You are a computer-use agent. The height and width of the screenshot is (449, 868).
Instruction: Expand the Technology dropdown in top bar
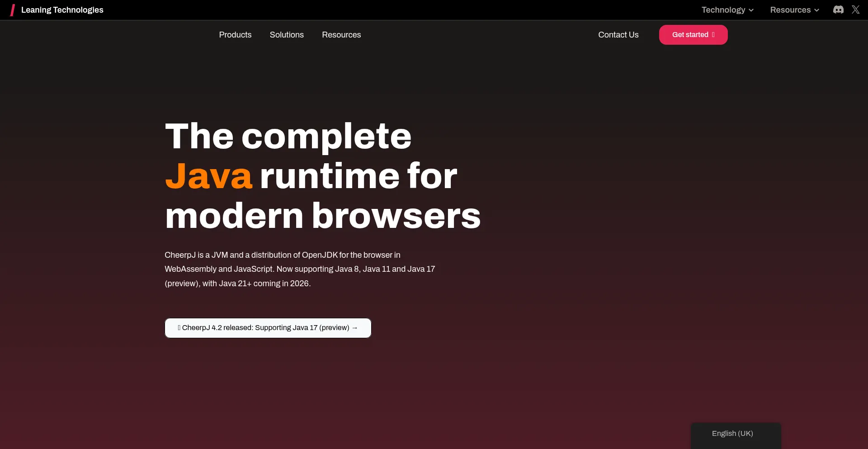point(723,10)
